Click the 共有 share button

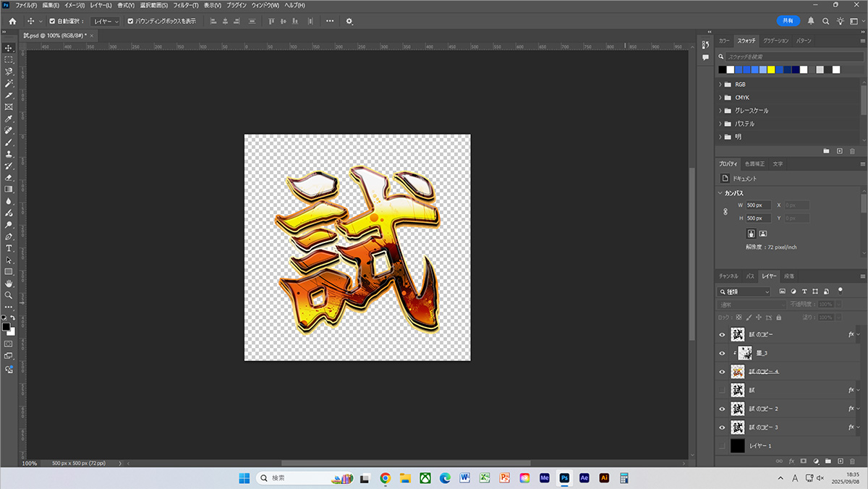coord(788,21)
